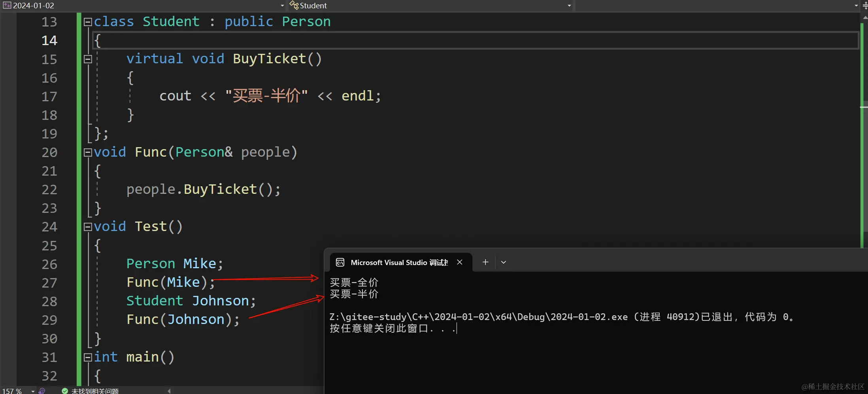Click console output line '买票-半价'
The image size is (868, 394).
pos(354,294)
